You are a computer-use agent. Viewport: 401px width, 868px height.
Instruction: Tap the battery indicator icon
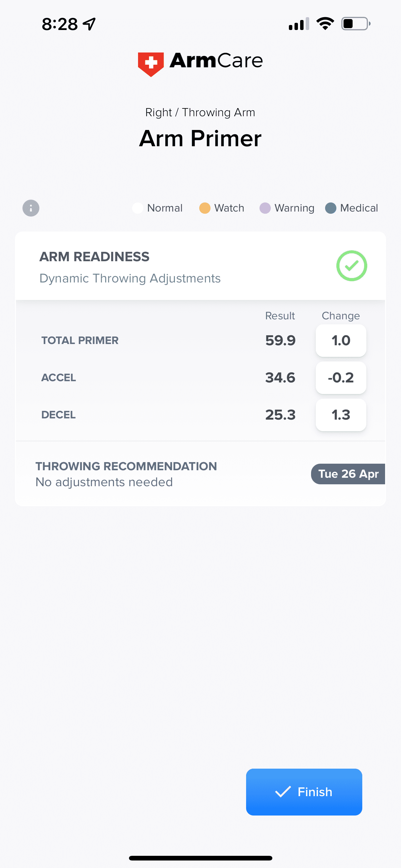pos(355,24)
